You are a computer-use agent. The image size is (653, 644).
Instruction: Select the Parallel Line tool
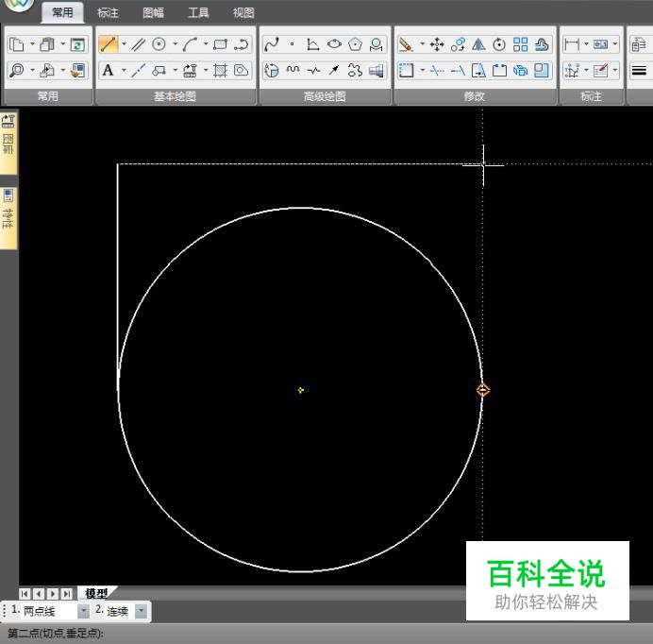(139, 44)
